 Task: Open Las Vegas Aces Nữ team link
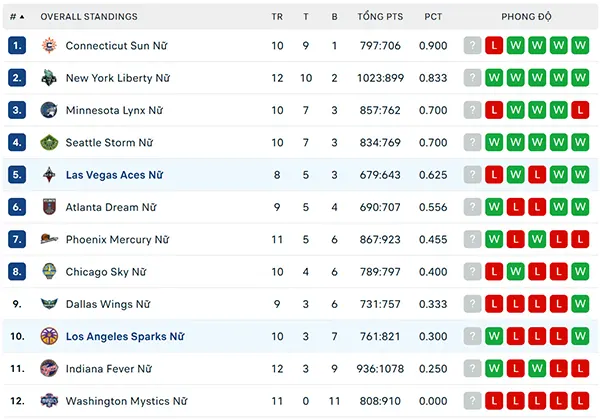pos(114,175)
